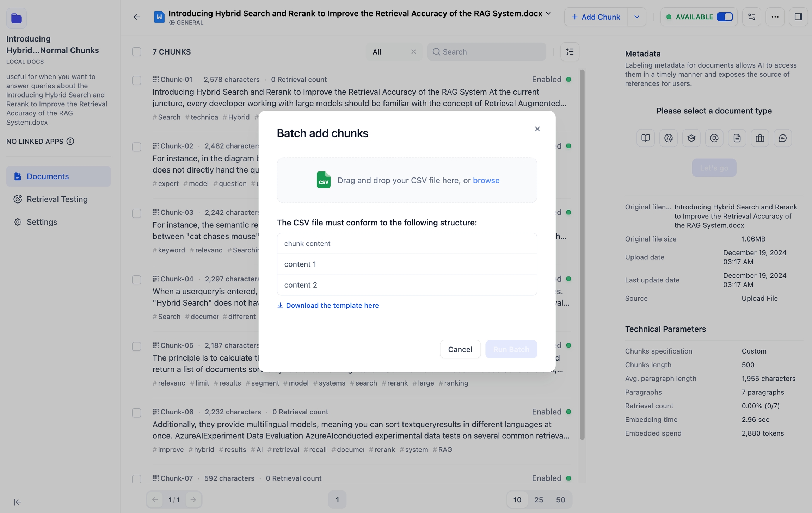Screen dimensions: 812x513
Task: Click the back arrow icon
Action: point(136,17)
